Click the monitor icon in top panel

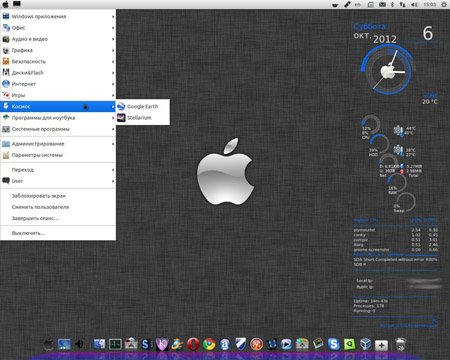[17, 4]
